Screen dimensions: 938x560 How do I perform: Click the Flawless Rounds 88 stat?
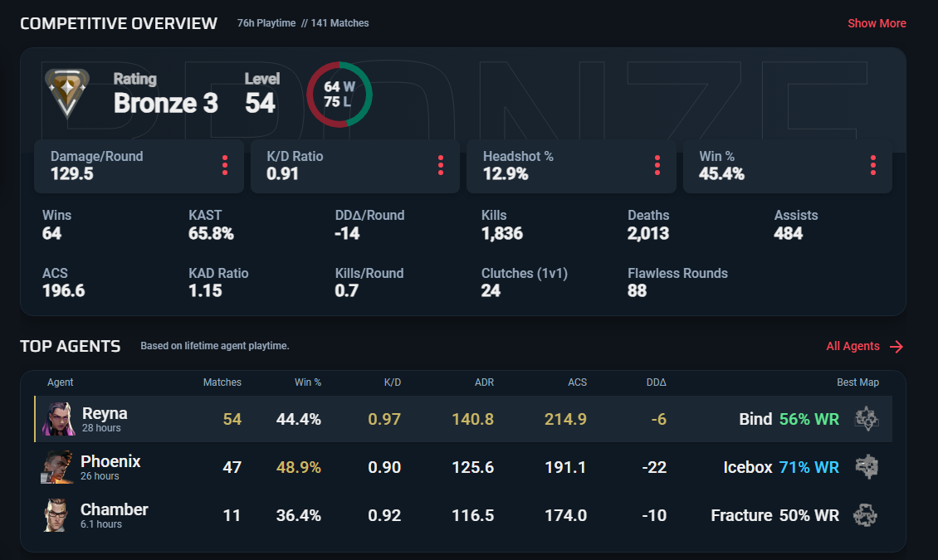coord(678,282)
